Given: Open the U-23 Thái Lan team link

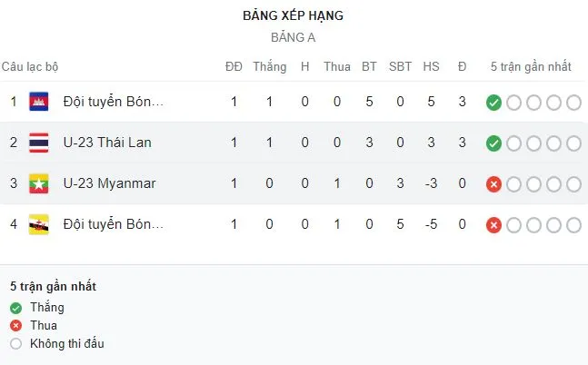Looking at the screenshot, I should click(107, 143).
